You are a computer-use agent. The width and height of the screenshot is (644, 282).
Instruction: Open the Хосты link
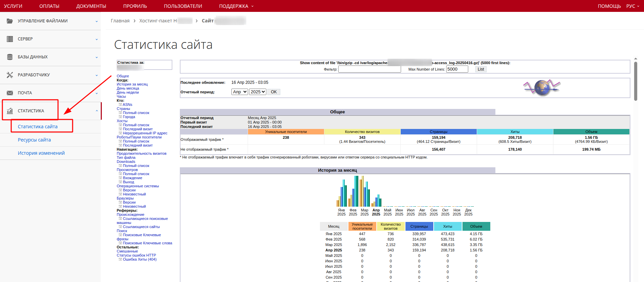tap(122, 121)
